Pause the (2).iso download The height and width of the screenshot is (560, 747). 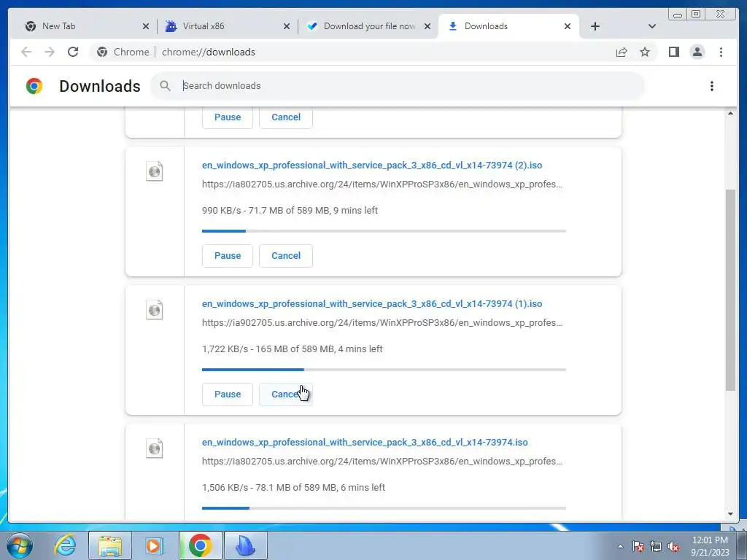click(228, 256)
